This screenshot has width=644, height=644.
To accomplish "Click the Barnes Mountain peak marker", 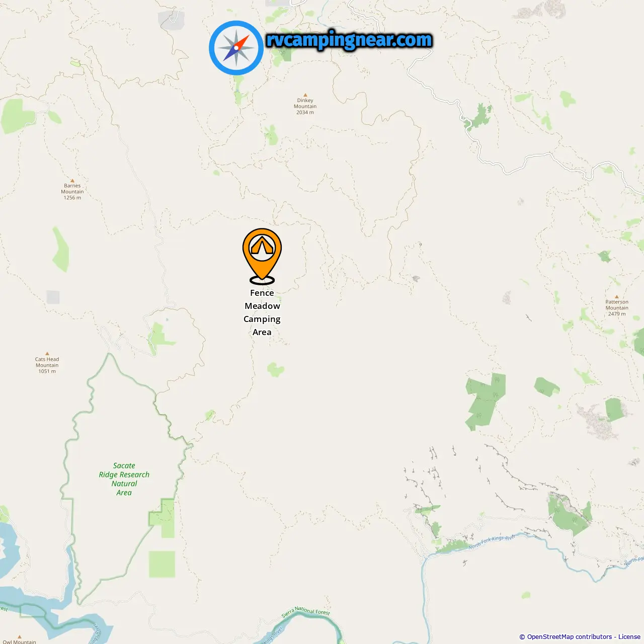I will (72, 180).
